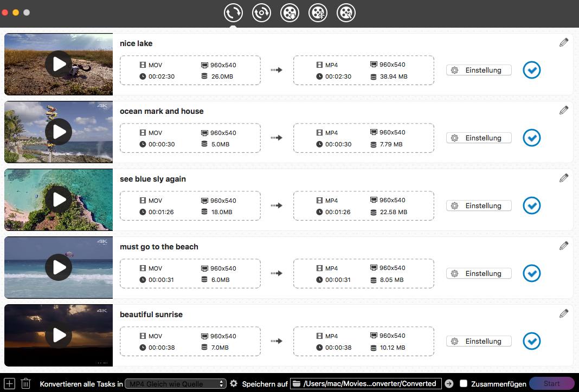Open the Convert tab icon in top toolbar
Viewport: 579px width, 392px height.
[233, 12]
